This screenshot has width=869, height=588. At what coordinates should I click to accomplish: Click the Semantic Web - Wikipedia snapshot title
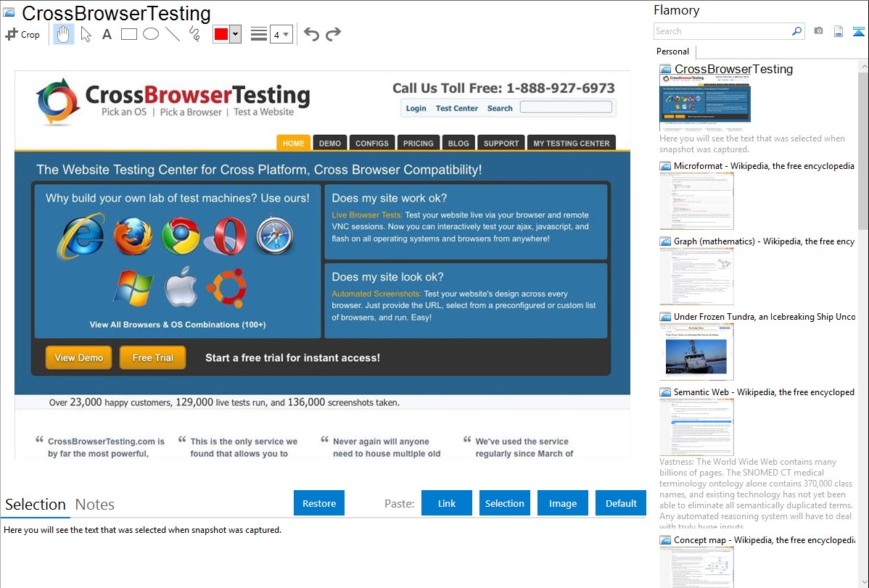(x=764, y=392)
